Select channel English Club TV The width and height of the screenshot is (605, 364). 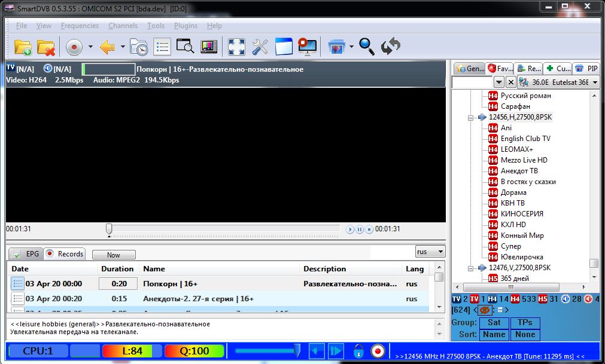(525, 139)
